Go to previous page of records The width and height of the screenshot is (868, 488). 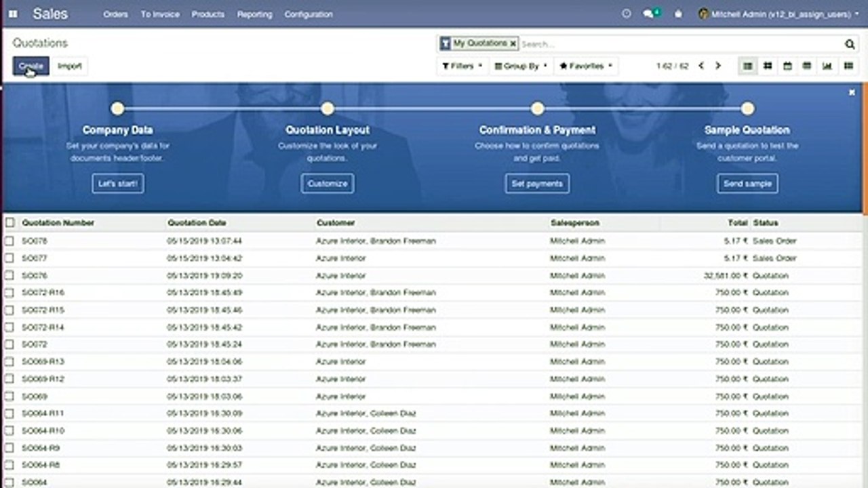point(701,66)
